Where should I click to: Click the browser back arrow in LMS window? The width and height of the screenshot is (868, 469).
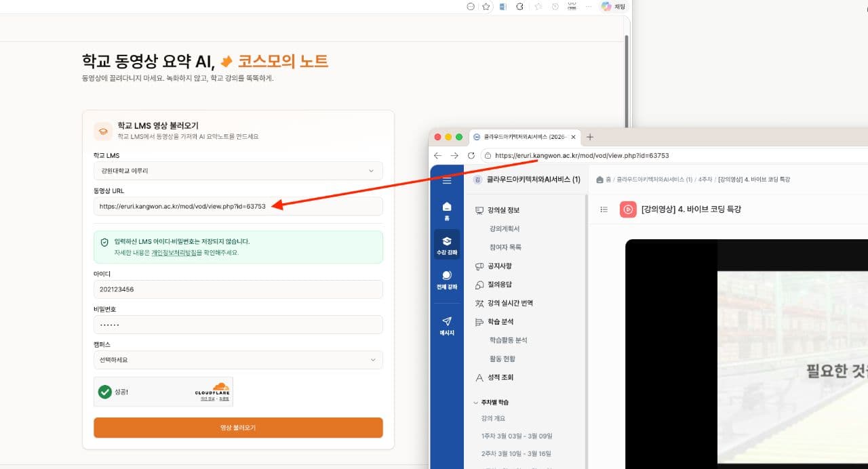438,155
